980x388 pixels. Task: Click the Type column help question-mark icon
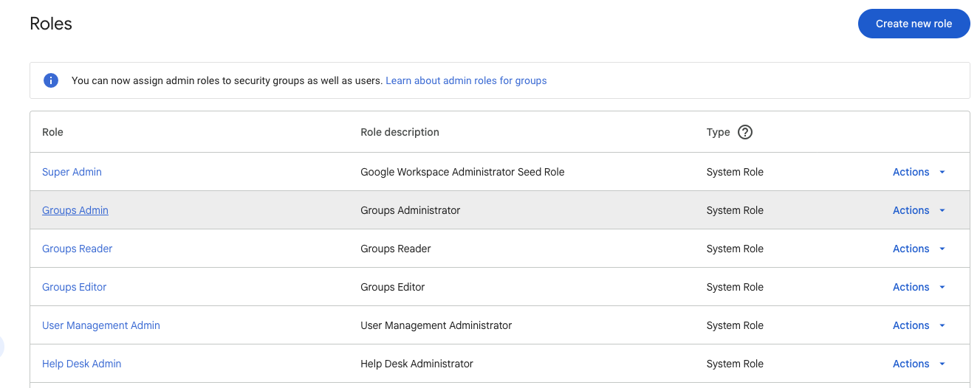point(745,132)
